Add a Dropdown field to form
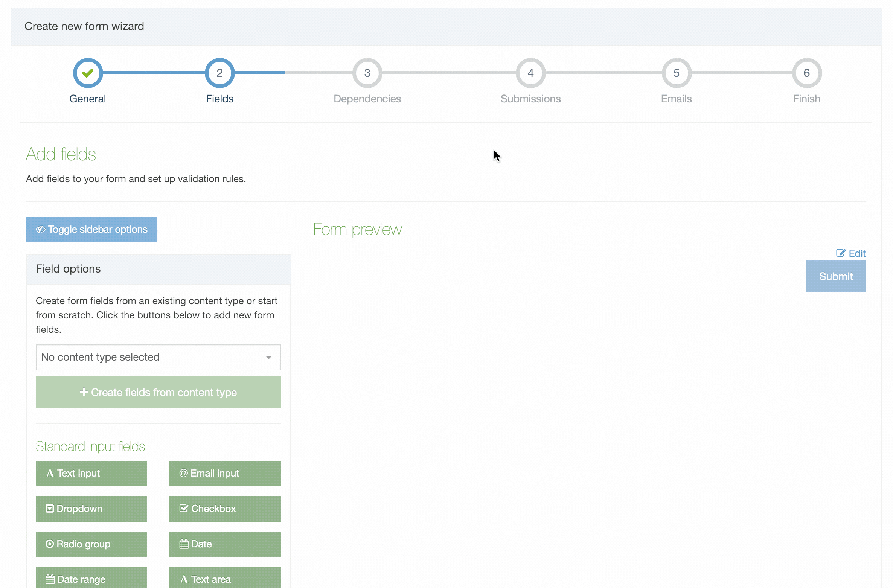The width and height of the screenshot is (893, 588). pyautogui.click(x=91, y=509)
